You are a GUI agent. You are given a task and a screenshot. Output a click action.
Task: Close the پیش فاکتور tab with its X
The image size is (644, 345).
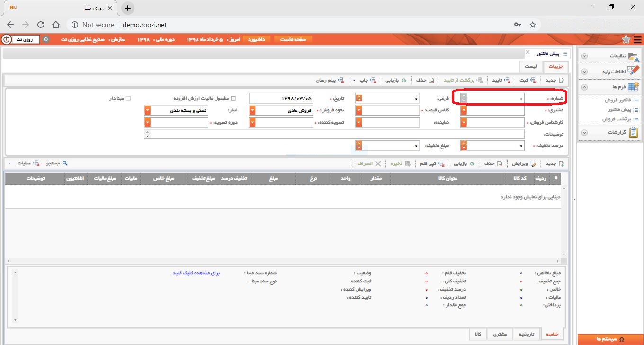click(x=528, y=52)
